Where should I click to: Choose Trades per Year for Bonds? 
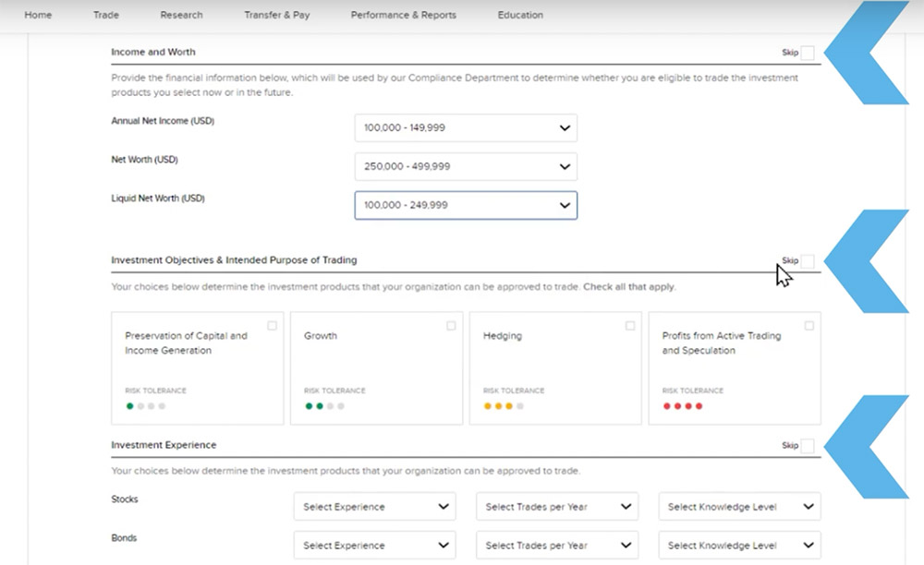(555, 545)
